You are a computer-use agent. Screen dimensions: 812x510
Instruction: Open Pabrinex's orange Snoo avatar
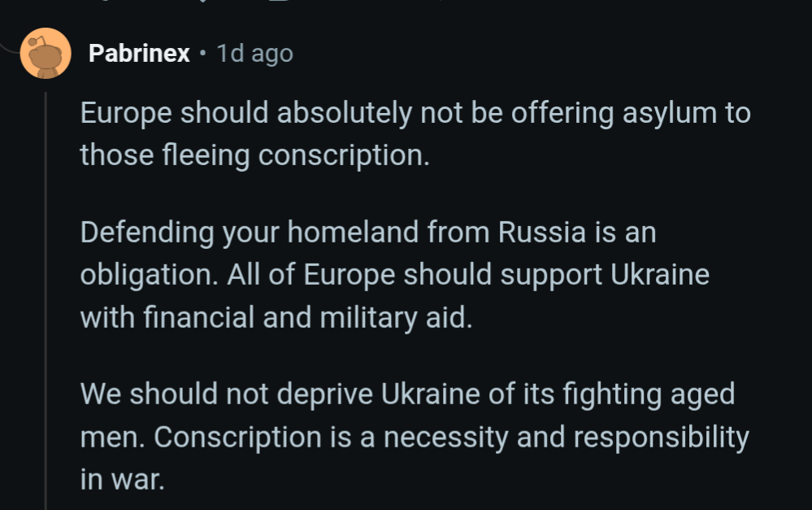coord(46,54)
